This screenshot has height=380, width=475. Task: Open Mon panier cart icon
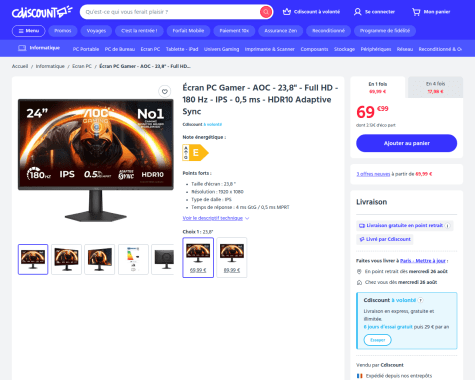[x=416, y=12]
